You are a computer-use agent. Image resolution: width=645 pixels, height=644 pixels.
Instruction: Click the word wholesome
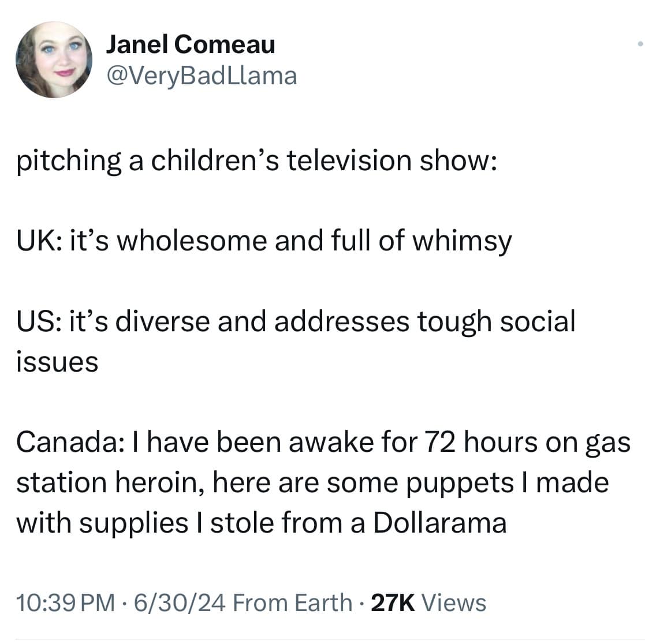click(x=193, y=241)
